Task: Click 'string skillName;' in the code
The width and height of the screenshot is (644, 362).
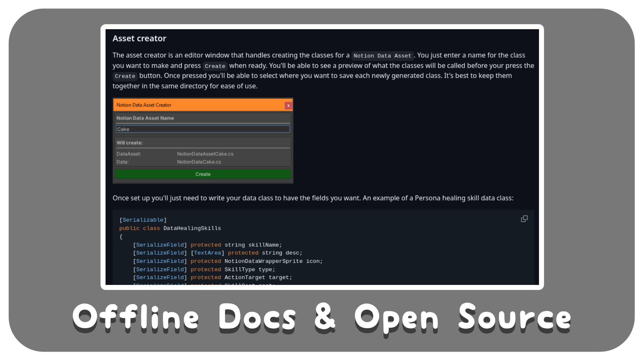Action: (x=253, y=245)
